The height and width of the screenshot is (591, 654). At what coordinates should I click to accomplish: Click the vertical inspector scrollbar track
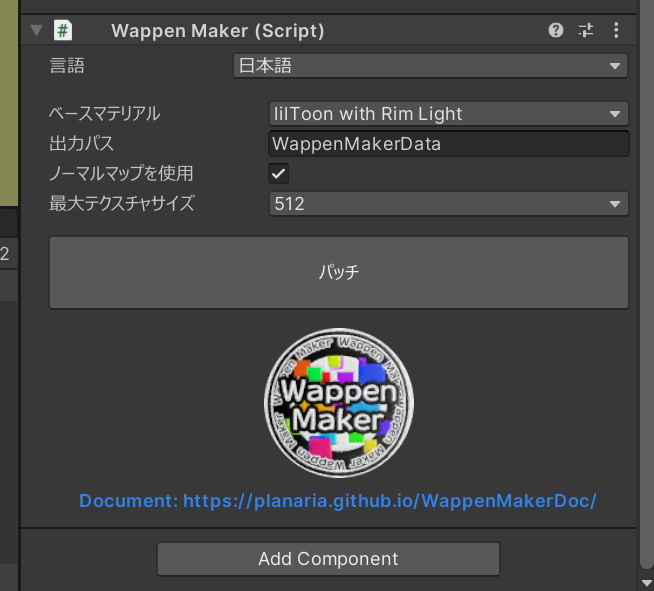(x=647, y=284)
